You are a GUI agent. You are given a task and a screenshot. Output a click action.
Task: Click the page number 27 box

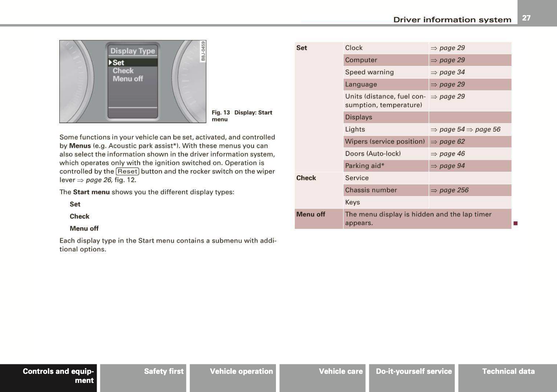click(x=527, y=18)
